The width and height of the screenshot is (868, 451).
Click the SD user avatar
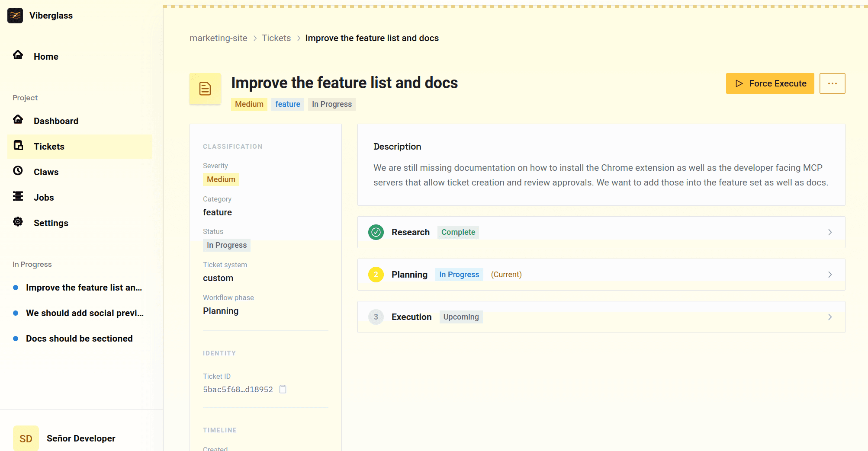coord(26,438)
